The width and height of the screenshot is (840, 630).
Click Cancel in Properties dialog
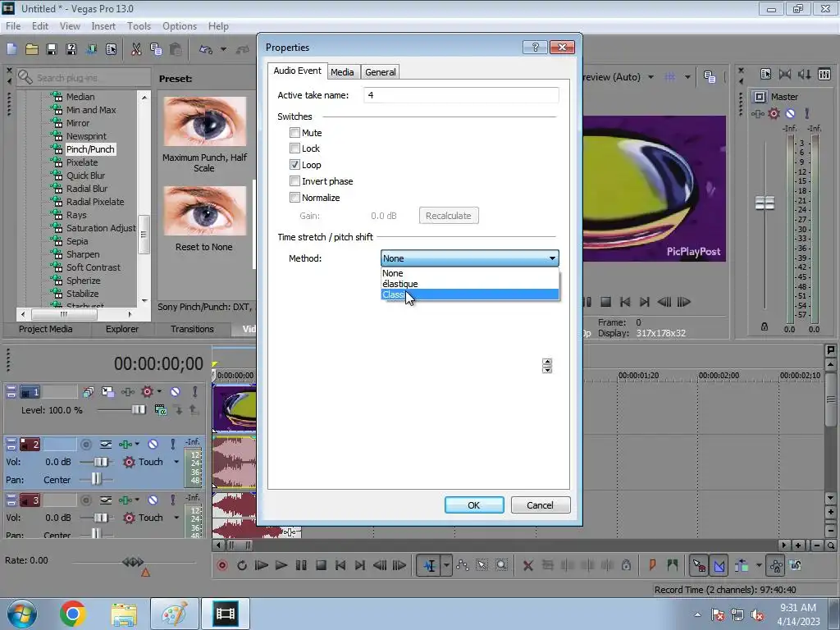point(540,505)
